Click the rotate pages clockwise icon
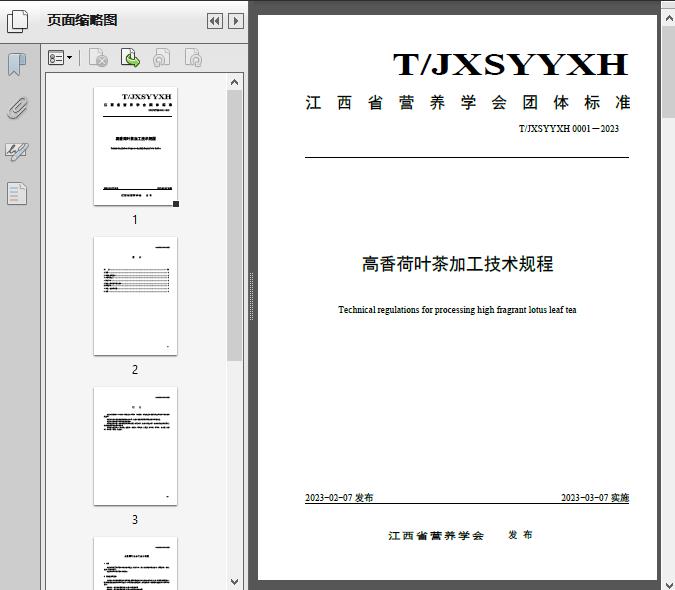The height and width of the screenshot is (590, 675). (193, 58)
